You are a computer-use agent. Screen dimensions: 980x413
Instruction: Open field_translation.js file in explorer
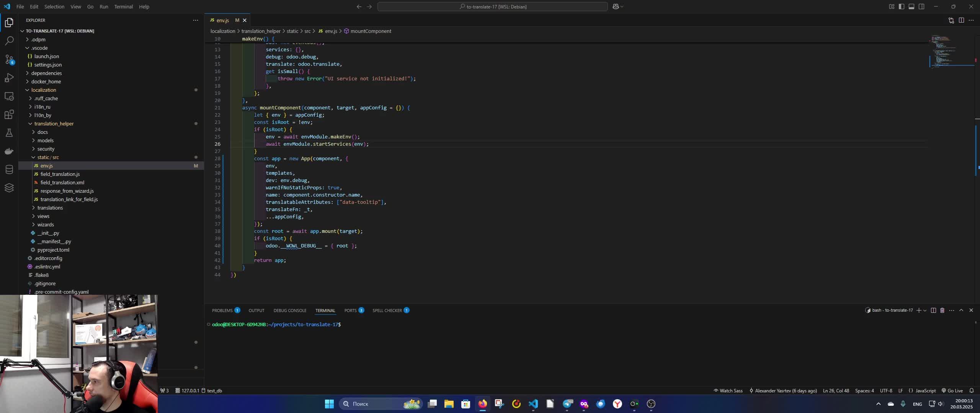coord(60,174)
